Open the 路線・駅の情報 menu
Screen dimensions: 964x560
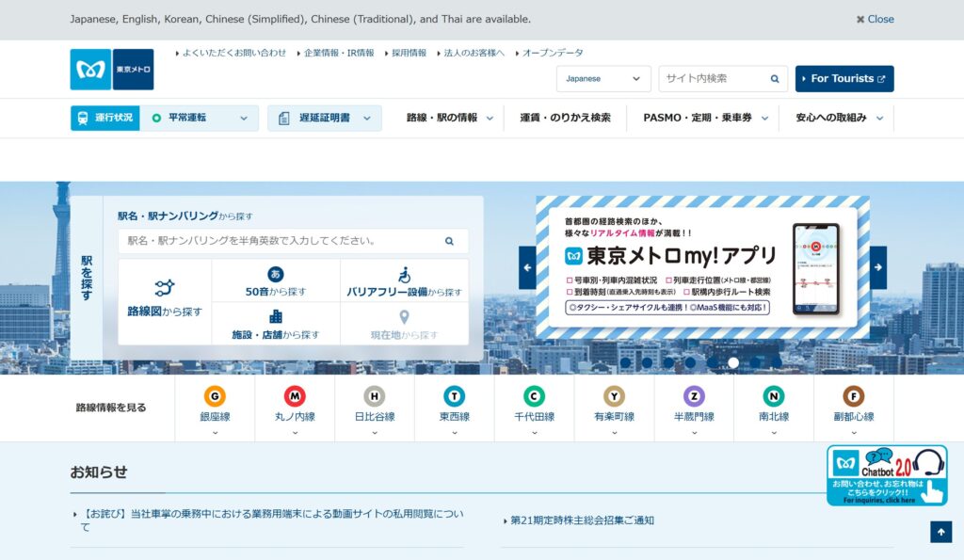click(x=449, y=119)
